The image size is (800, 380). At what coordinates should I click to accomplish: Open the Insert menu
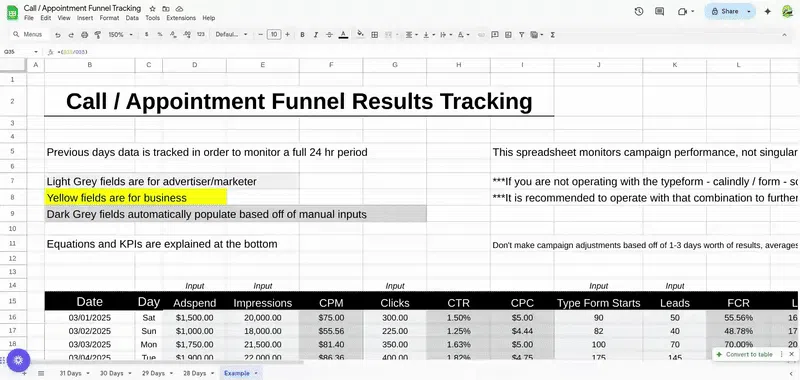pos(85,18)
